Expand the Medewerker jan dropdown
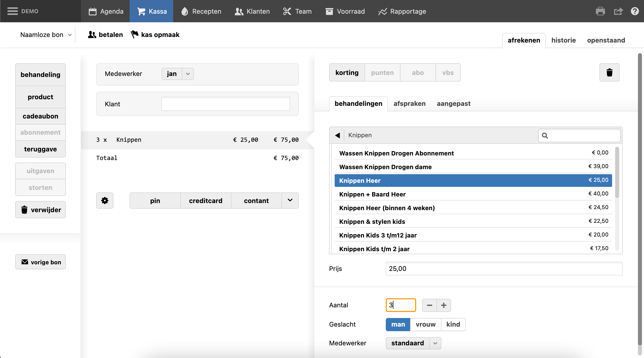 point(188,74)
